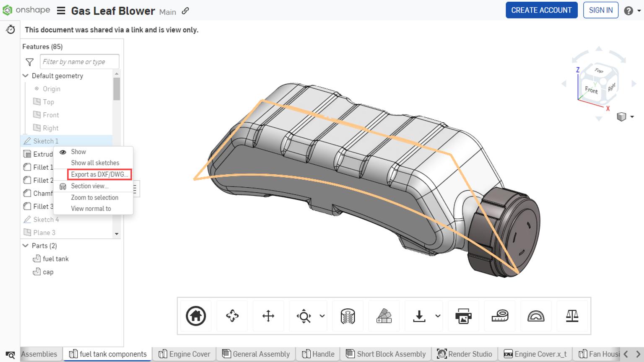The height and width of the screenshot is (362, 644).
Task: Type in the Filter by name field
Action: click(x=80, y=62)
